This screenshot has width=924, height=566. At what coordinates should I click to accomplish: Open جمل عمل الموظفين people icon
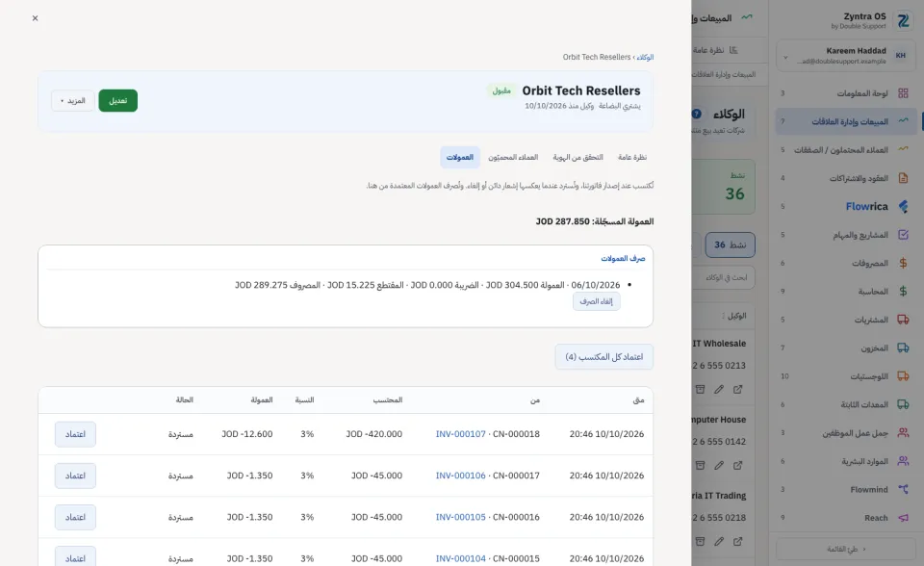[x=903, y=433]
